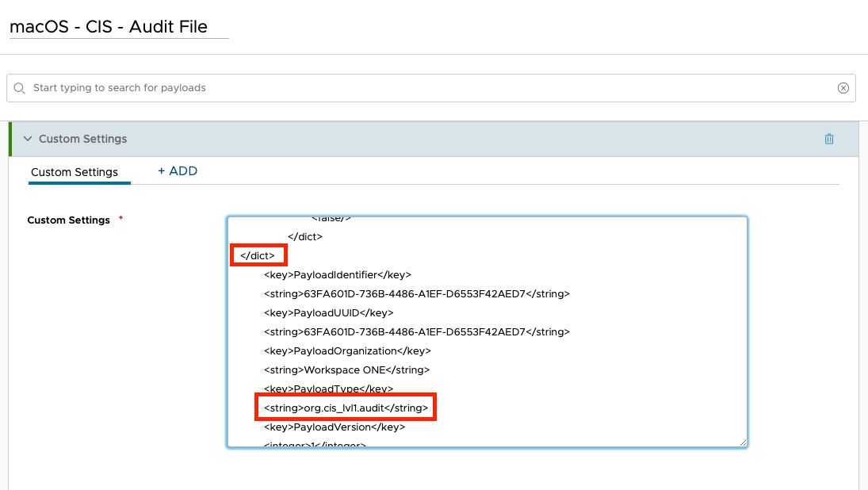Click the trash icon to delete Custom Settings payload
The height and width of the screenshot is (490, 868).
829,139
